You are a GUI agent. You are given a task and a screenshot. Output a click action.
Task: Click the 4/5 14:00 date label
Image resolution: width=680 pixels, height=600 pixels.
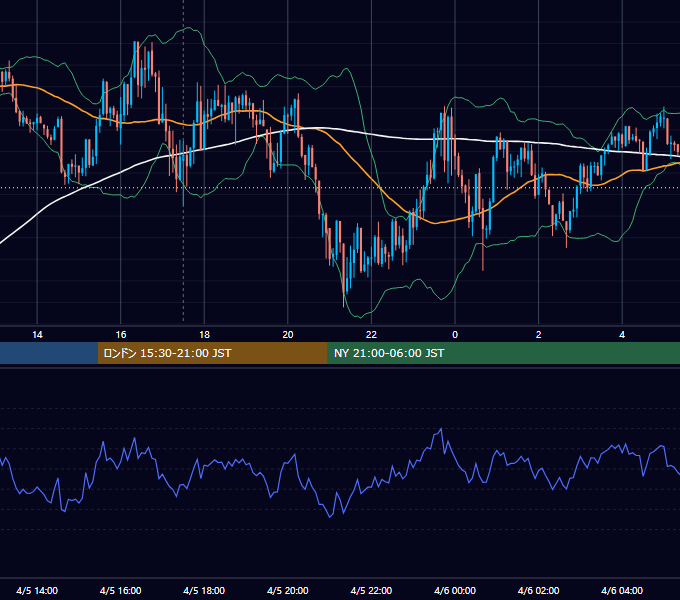tap(37, 590)
